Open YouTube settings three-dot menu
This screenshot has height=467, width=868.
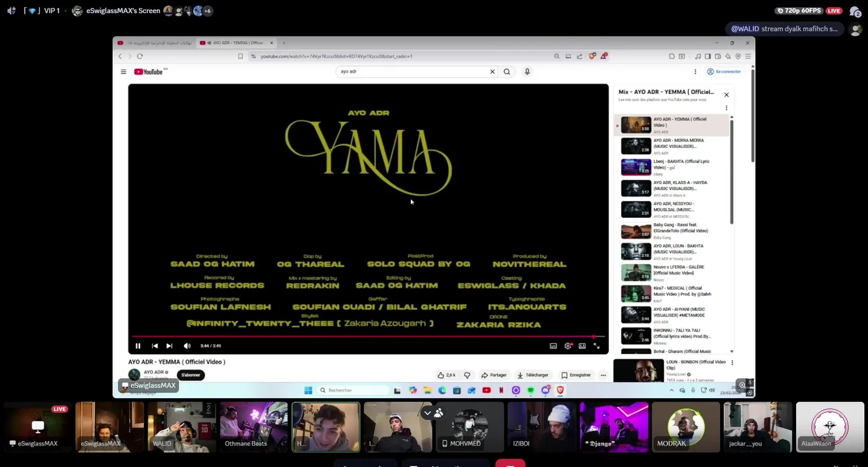coord(695,72)
